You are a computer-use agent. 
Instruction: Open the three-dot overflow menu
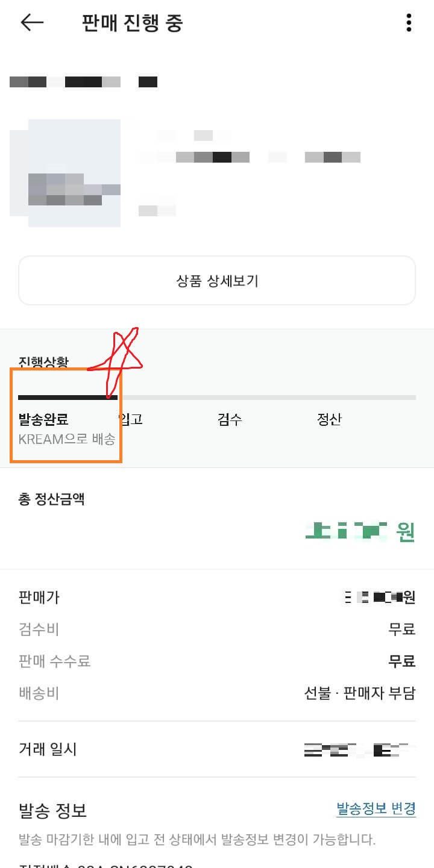coord(409,23)
